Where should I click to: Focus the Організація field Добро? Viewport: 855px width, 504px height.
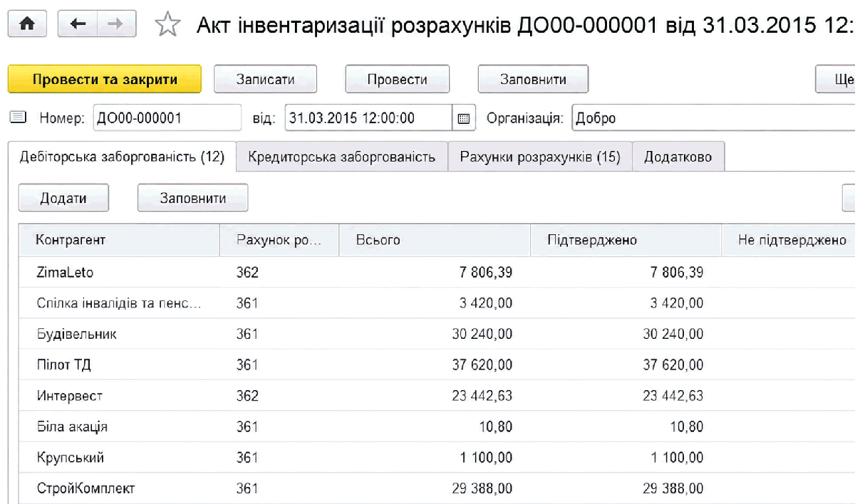pos(712,118)
